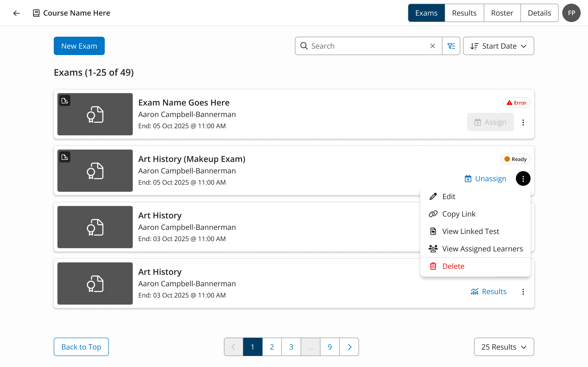The height and width of the screenshot is (367, 588).
Task: Open the filter options icon
Action: click(x=451, y=46)
